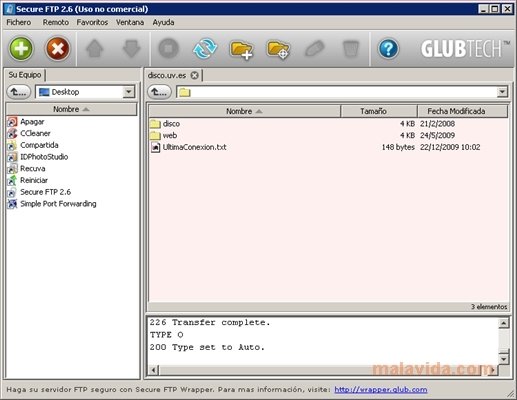Go up one level in remote panel
The width and height of the screenshot is (517, 400).
click(x=159, y=92)
